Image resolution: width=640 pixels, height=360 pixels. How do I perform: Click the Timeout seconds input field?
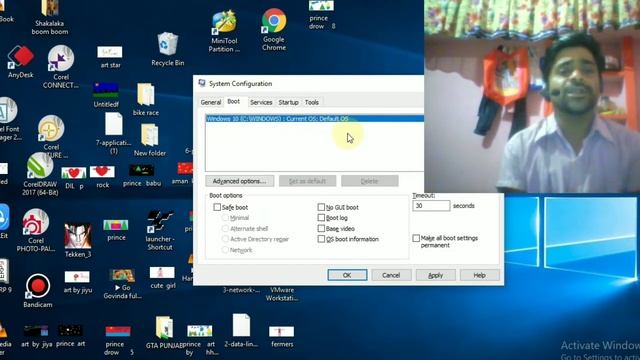tap(431, 206)
